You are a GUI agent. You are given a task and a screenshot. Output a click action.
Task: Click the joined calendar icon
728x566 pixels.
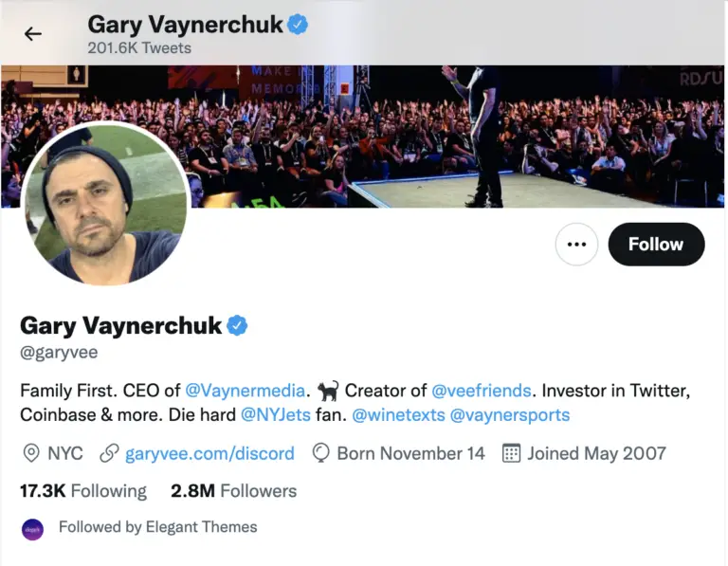pos(511,453)
